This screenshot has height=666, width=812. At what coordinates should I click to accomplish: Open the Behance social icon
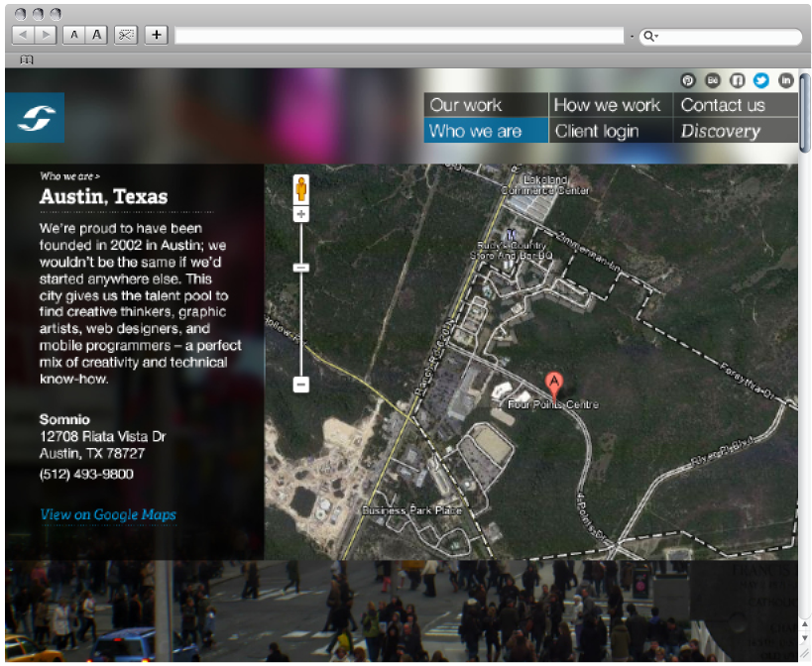[713, 80]
